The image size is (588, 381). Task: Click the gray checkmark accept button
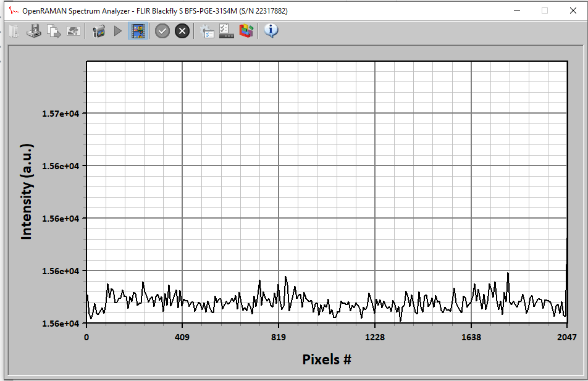[x=162, y=31]
